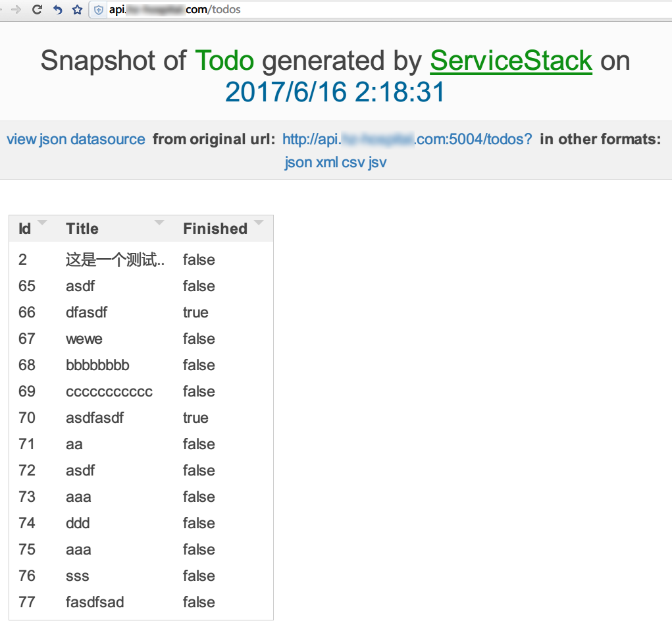Click the forward navigation arrow
Viewport: 672px width, 629px height.
(x=16, y=9)
